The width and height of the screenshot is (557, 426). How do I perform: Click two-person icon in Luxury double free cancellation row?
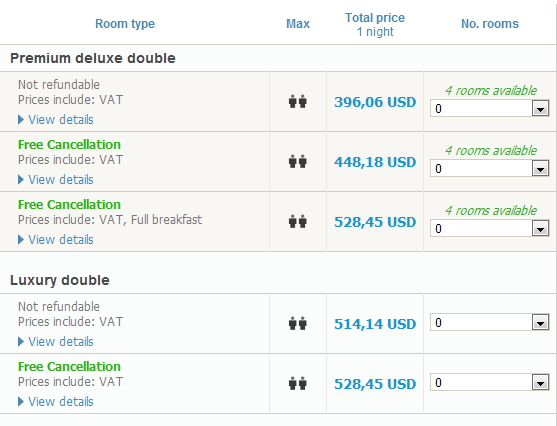pyautogui.click(x=298, y=384)
